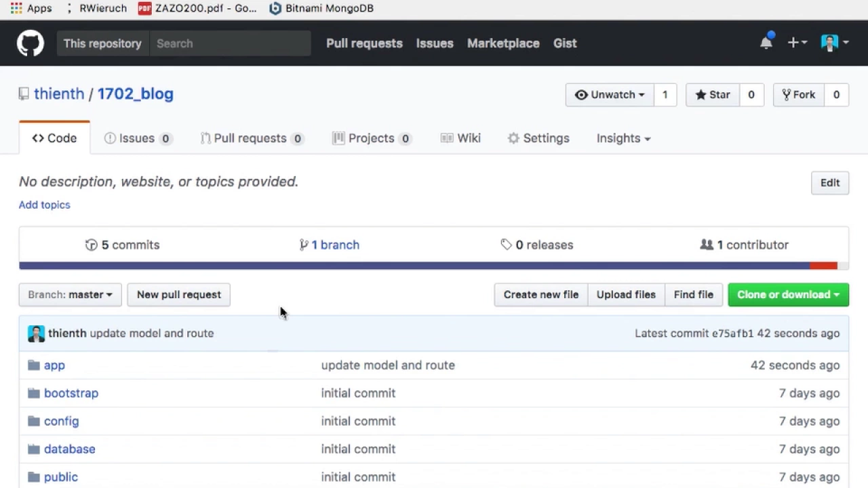Viewport: 868px width, 488px height.
Task: Open Pull requests in top navigation
Action: click(364, 43)
